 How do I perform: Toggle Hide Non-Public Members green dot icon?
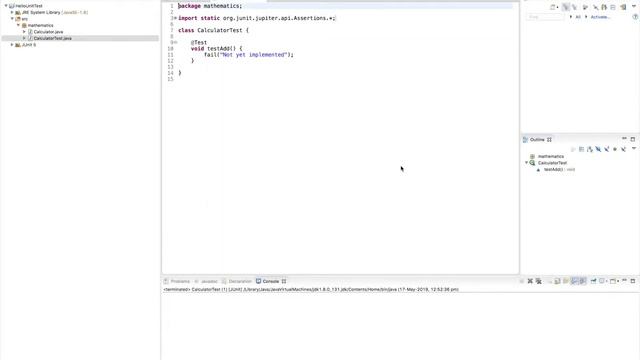[x=615, y=149]
